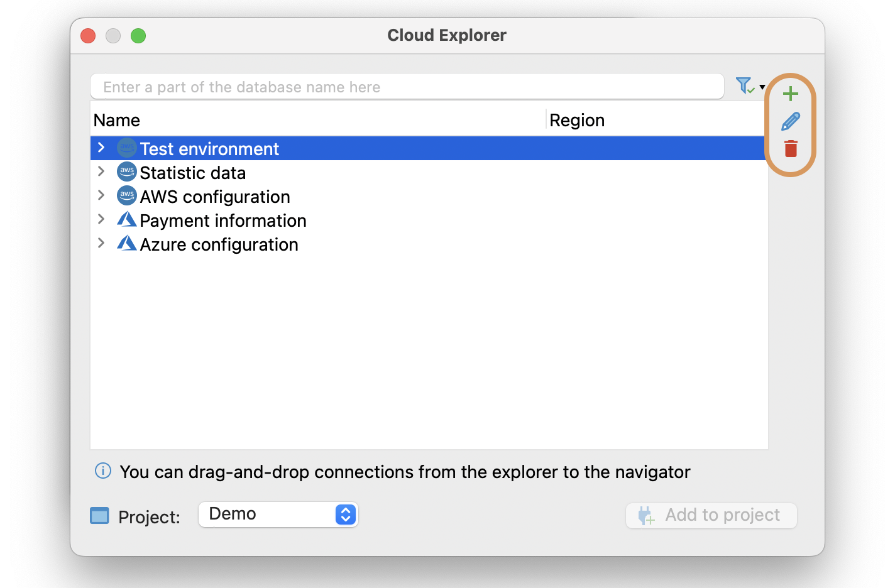
Task: Select the AWS configuration connection row
Action: click(215, 196)
